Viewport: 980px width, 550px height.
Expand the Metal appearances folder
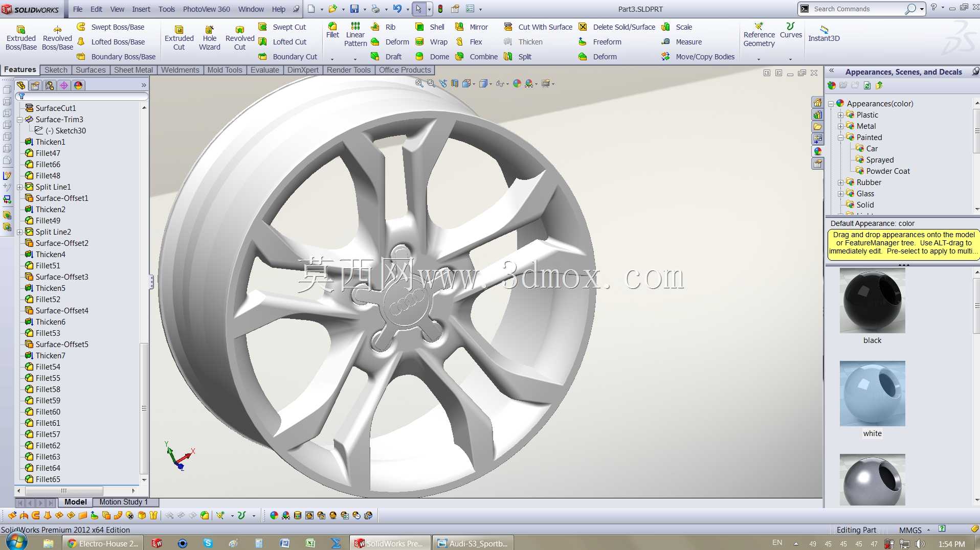(840, 126)
